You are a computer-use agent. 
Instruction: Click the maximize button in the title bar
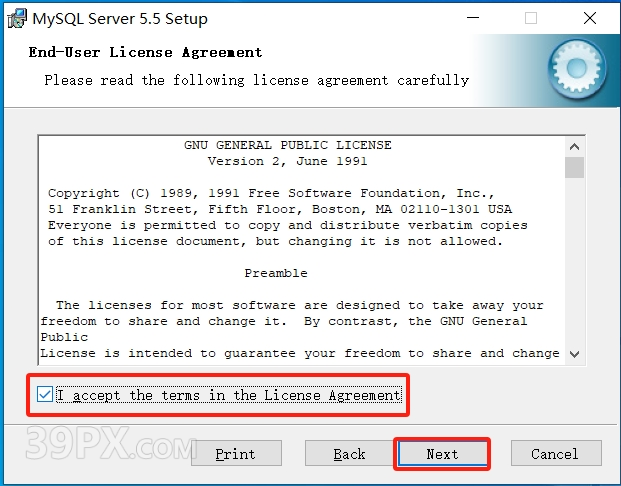(531, 18)
